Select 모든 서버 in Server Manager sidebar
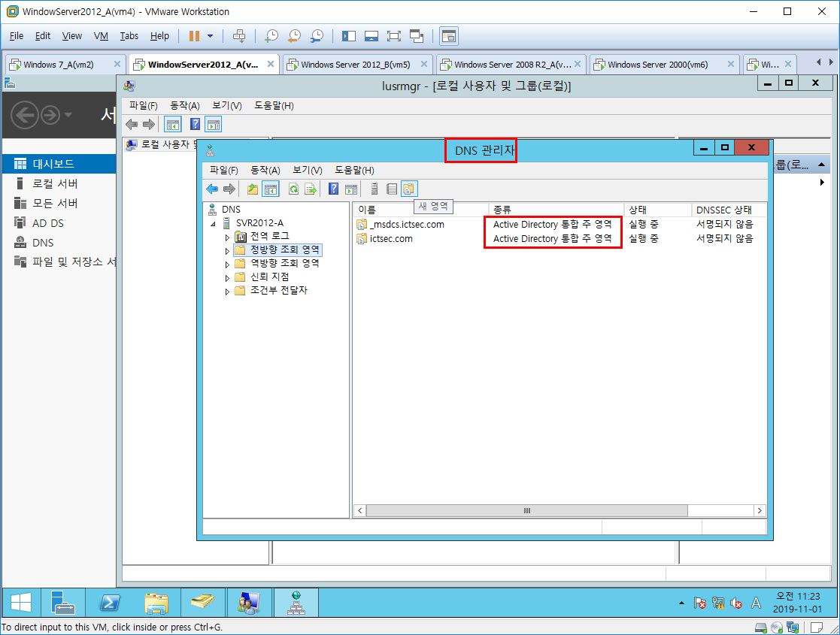 coord(59,204)
